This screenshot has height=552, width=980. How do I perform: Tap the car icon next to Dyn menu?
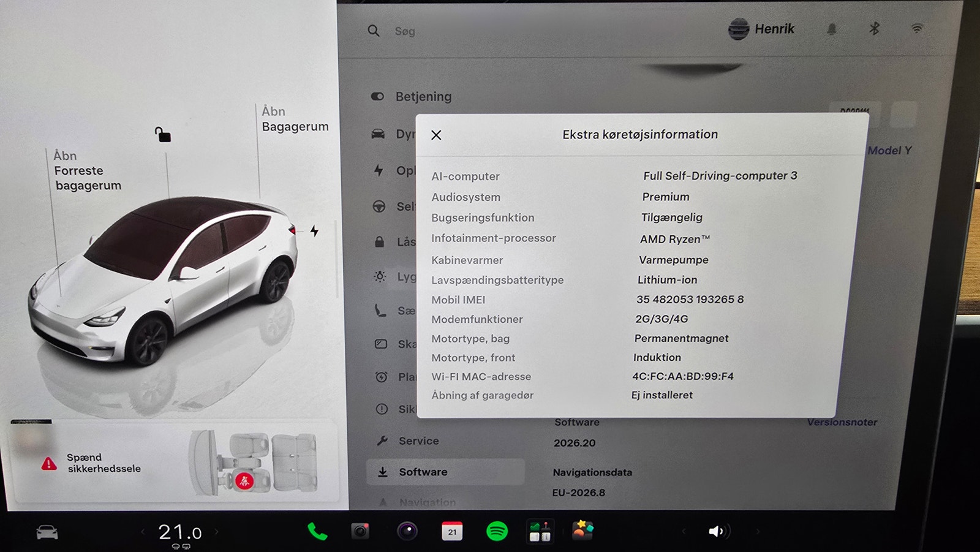379,134
